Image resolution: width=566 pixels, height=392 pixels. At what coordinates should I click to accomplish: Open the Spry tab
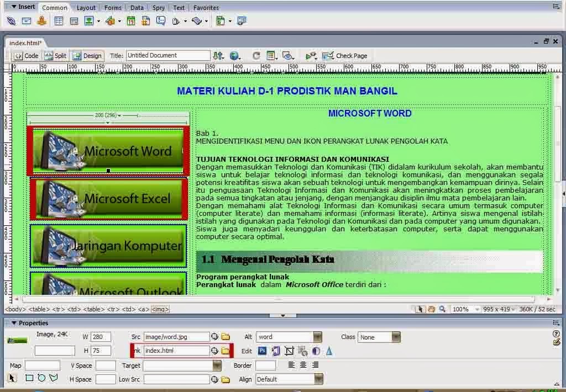pyautogui.click(x=158, y=8)
